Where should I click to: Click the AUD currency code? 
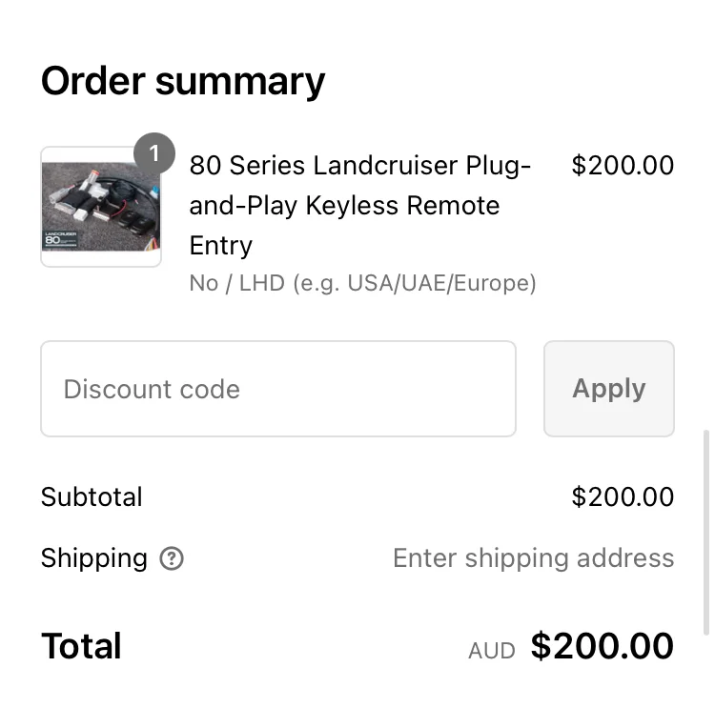tap(491, 651)
